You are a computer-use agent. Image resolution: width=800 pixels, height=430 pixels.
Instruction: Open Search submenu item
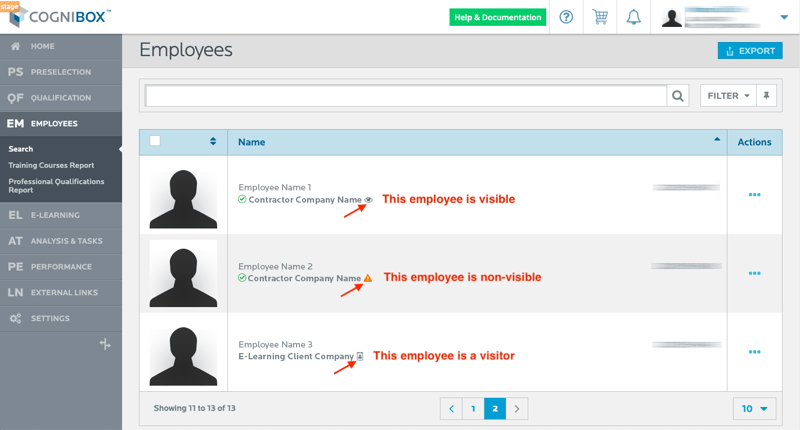(20, 149)
